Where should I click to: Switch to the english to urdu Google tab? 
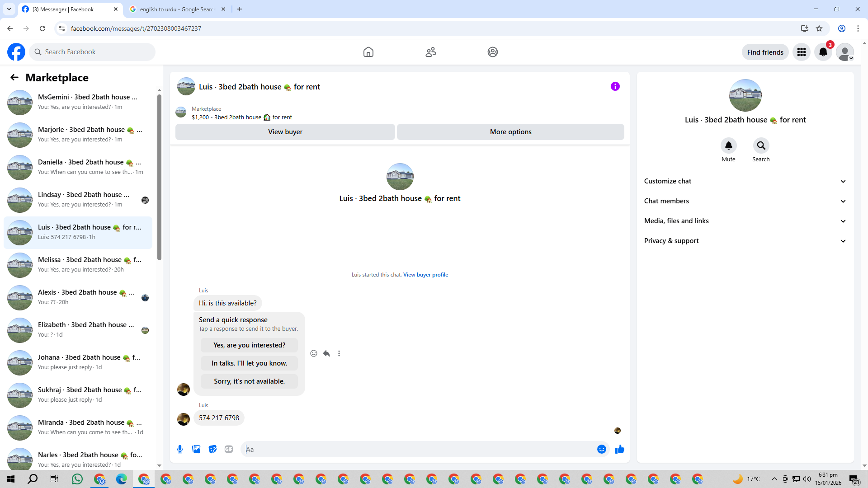[x=177, y=9]
